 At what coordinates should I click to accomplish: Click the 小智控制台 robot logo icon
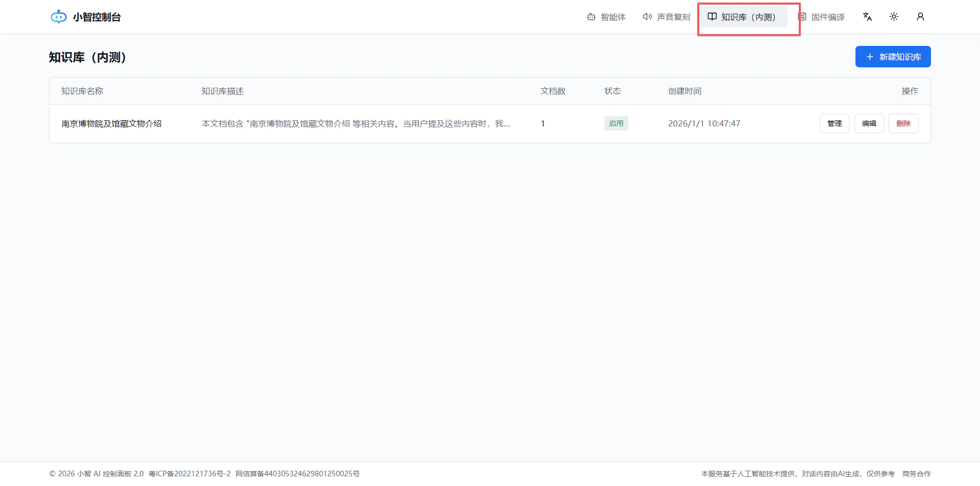tap(59, 17)
